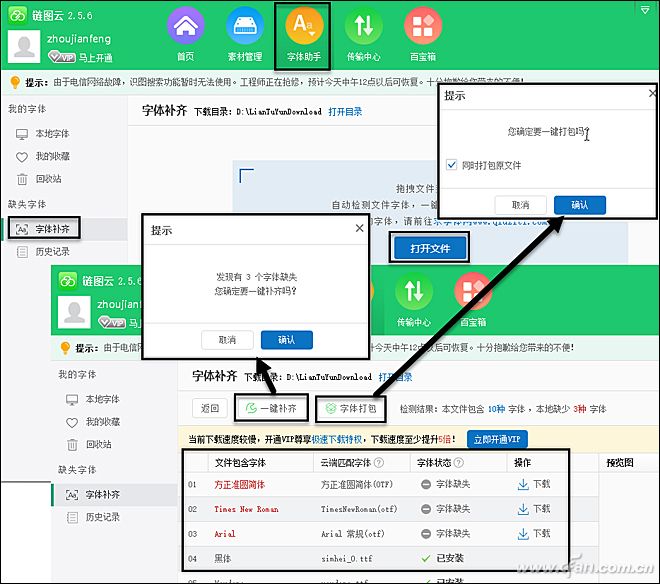
Task: Click the 返回 back button
Action: [x=210, y=408]
